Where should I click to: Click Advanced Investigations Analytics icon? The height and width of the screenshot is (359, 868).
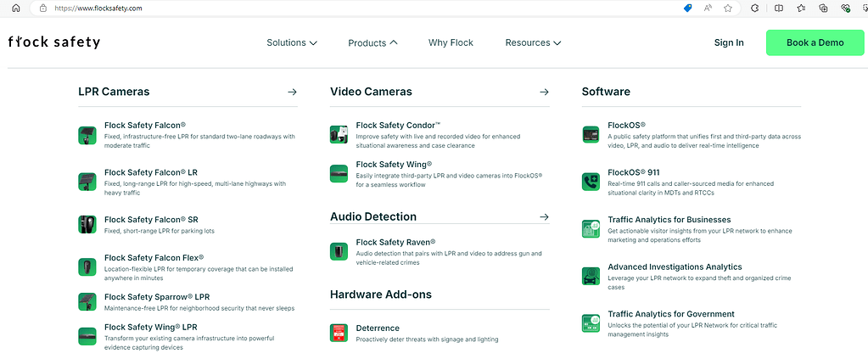[591, 276]
